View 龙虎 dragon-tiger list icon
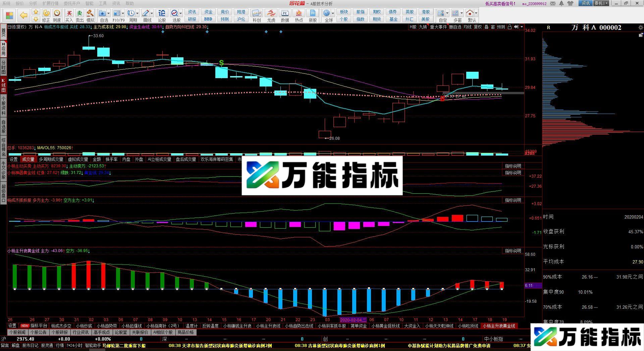This screenshot has height=351, width=644. point(271,13)
